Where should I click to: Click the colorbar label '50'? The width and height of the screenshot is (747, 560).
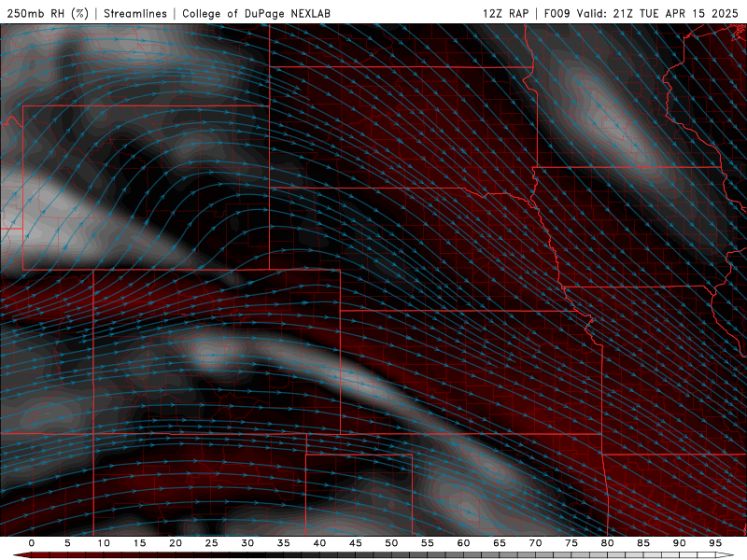391,543
